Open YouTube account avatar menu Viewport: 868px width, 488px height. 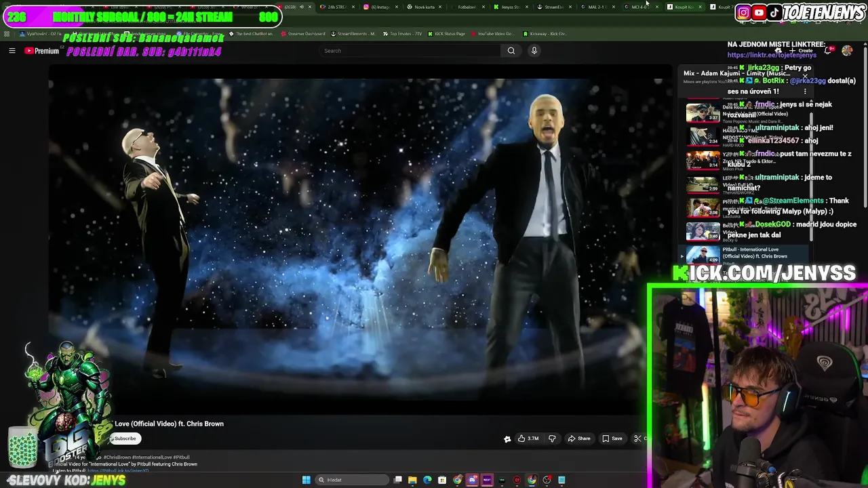[847, 51]
